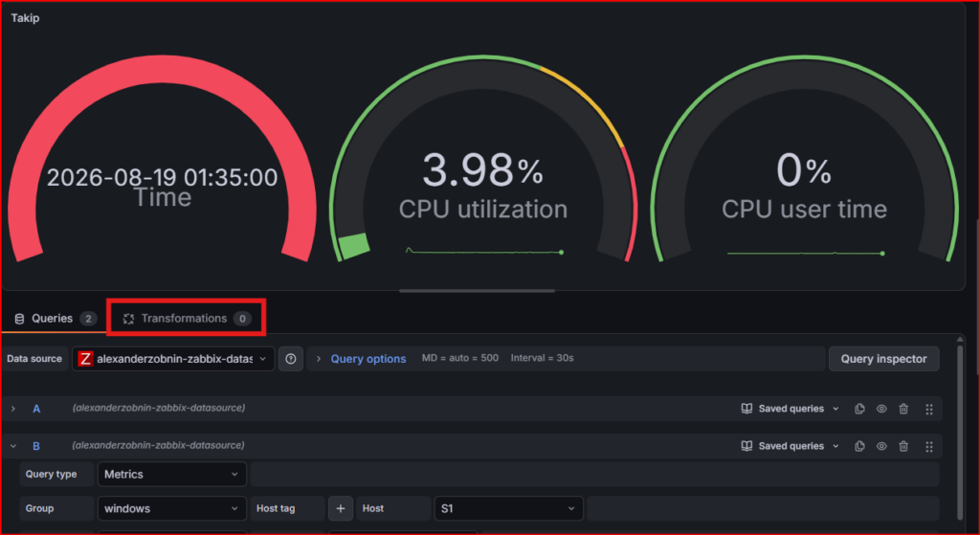Click the data source help icon
Viewport: 980px width, 535px height.
click(x=291, y=359)
